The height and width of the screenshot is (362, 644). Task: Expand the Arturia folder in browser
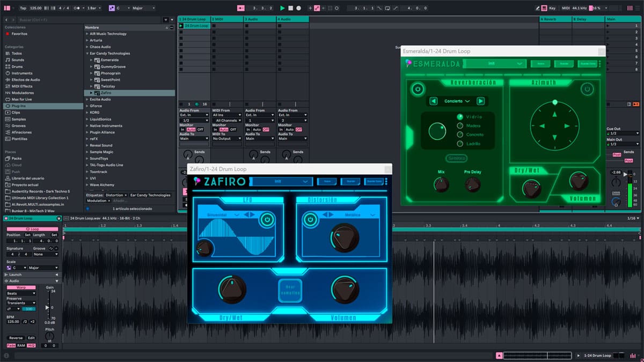click(x=87, y=40)
